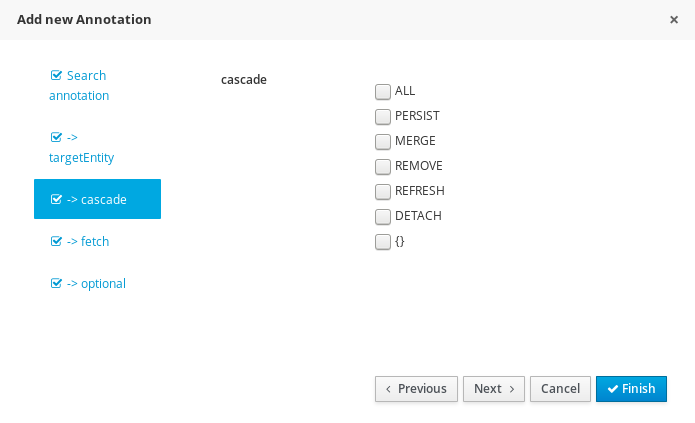695x423 pixels.
Task: Mark the DETACH checkbox
Action: pos(383,216)
